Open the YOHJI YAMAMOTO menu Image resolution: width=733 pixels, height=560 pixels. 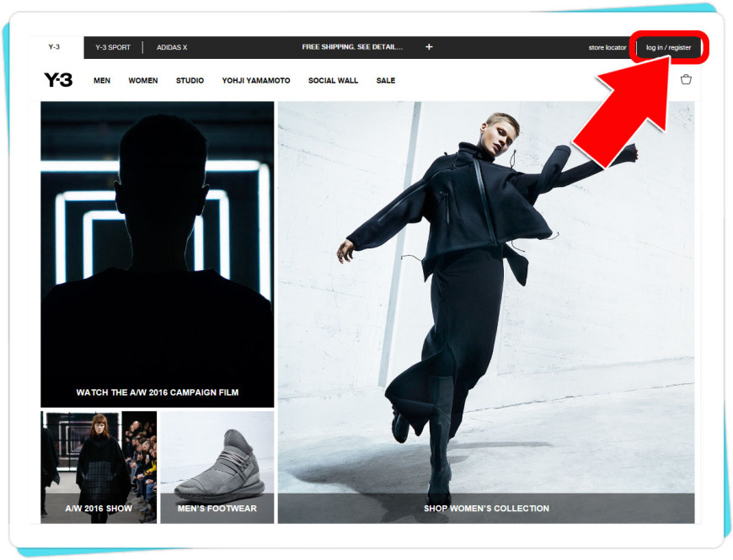click(256, 80)
